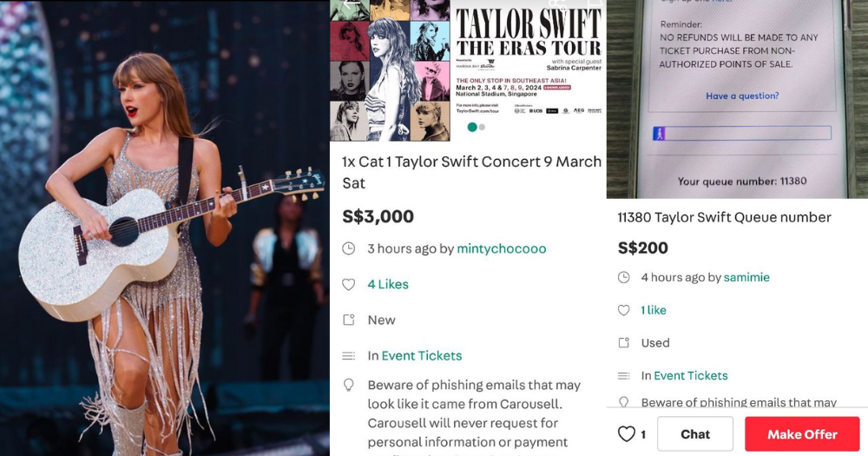
Task: Select the first green carousel dot
Action: click(472, 127)
